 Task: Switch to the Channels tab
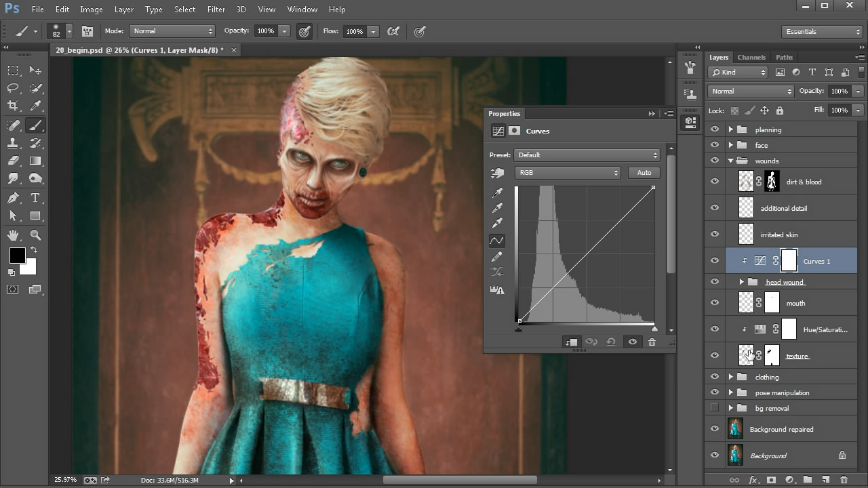click(751, 58)
